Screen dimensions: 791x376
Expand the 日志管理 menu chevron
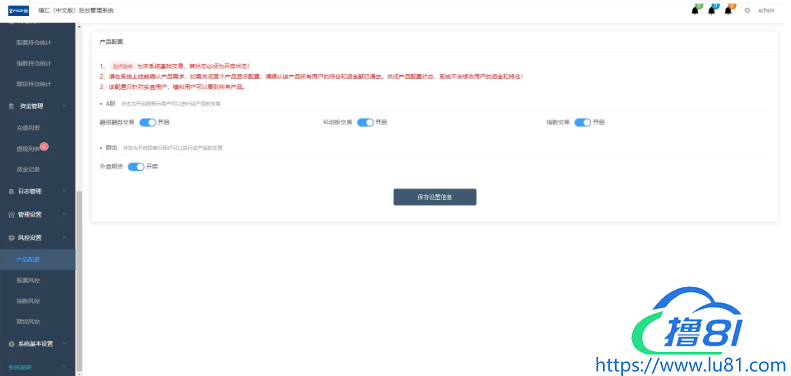point(65,191)
